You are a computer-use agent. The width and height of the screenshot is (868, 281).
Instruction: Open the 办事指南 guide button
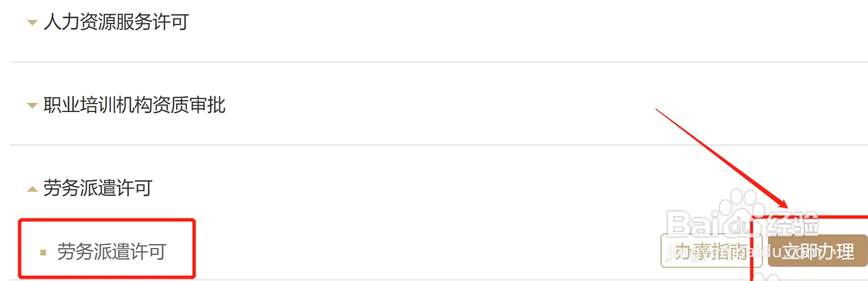[x=711, y=251]
